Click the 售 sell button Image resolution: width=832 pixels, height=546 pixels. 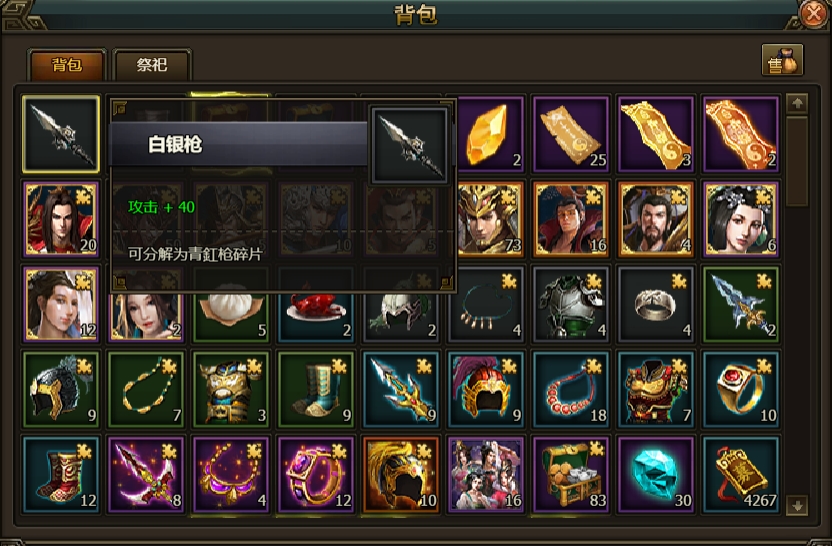pyautogui.click(x=782, y=59)
